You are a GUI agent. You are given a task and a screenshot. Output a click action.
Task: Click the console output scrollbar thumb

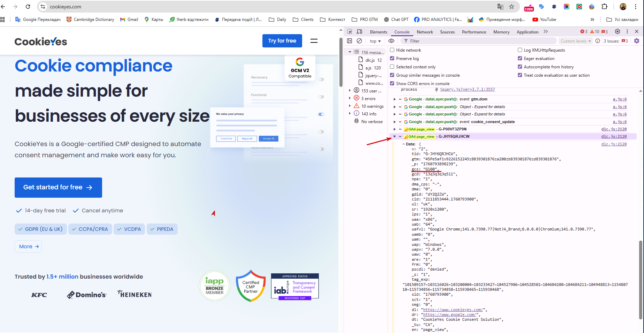click(x=641, y=280)
